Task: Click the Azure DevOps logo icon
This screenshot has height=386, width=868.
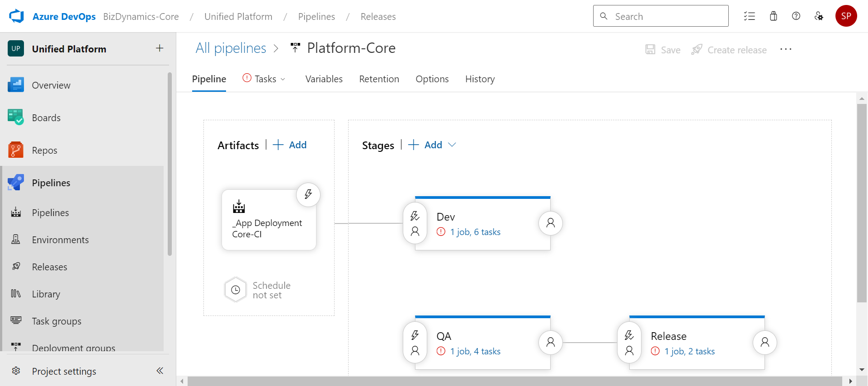Action: (16, 16)
